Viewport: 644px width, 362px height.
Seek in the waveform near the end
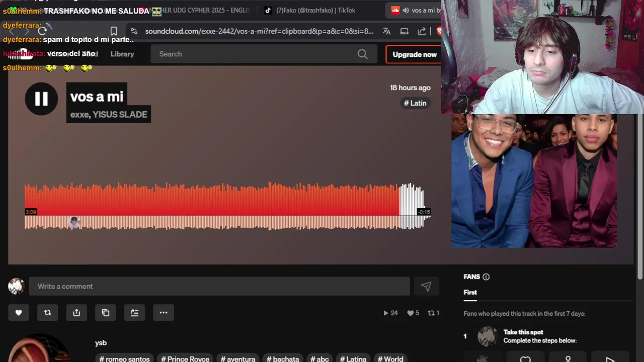click(412, 206)
